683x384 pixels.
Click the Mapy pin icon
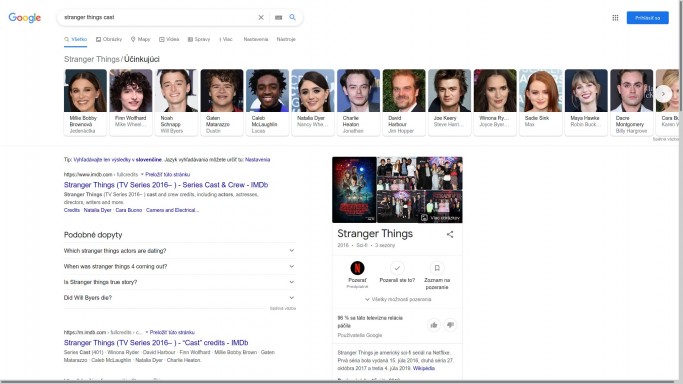pos(133,39)
